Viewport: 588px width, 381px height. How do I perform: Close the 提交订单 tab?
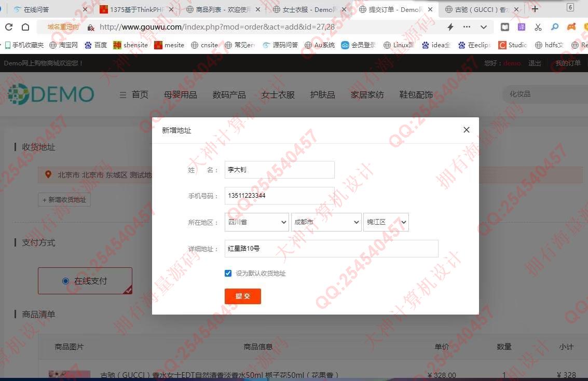[x=430, y=9]
